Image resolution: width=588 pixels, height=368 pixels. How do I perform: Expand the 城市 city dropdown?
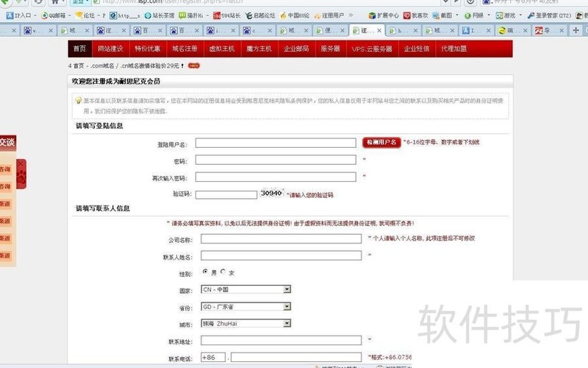point(287,323)
